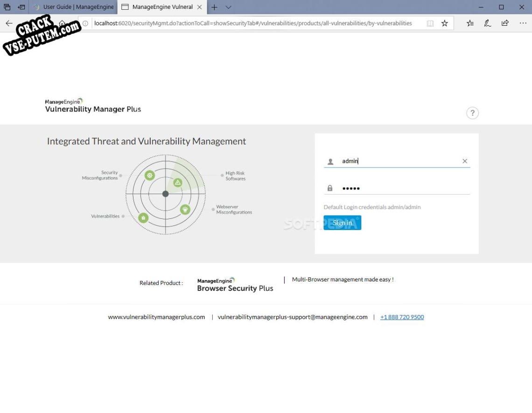Open Browser Security Plus related product
This screenshot has height=413, width=532.
235,285
